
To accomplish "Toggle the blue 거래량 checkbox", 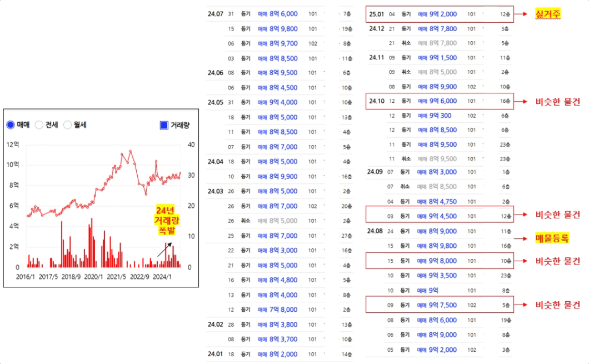I will pos(164,125).
